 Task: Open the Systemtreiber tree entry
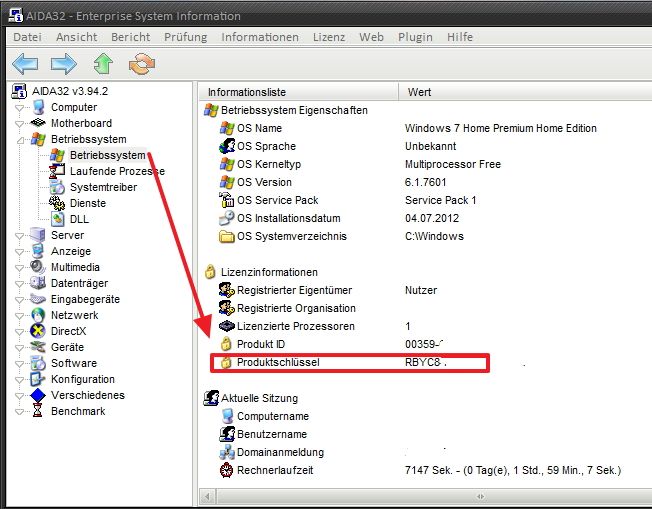(103, 187)
